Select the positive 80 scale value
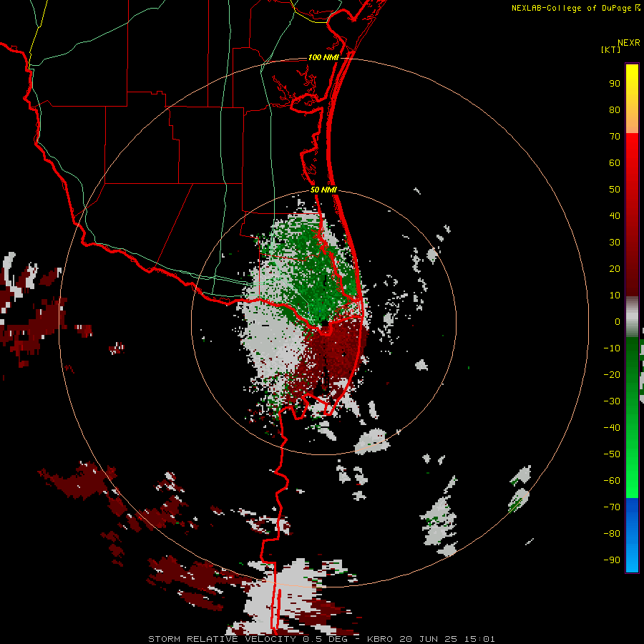Screen dimensions: 644x644 [615, 110]
